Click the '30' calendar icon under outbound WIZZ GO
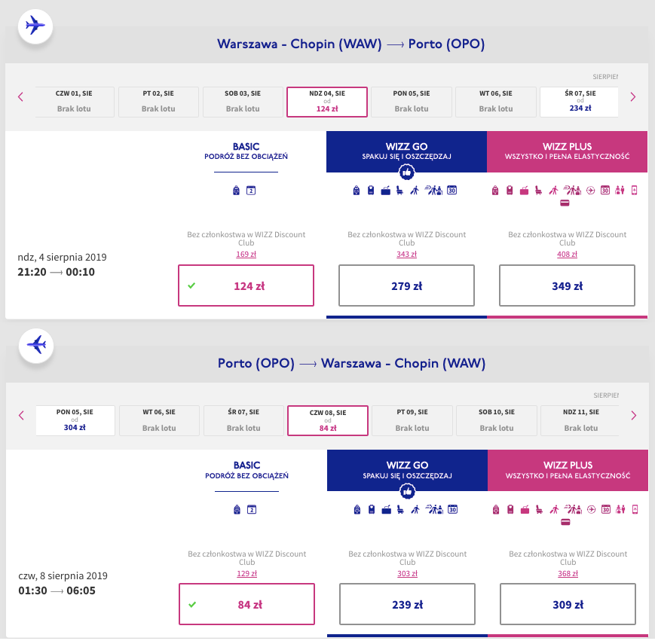This screenshot has width=655, height=644. [x=451, y=191]
